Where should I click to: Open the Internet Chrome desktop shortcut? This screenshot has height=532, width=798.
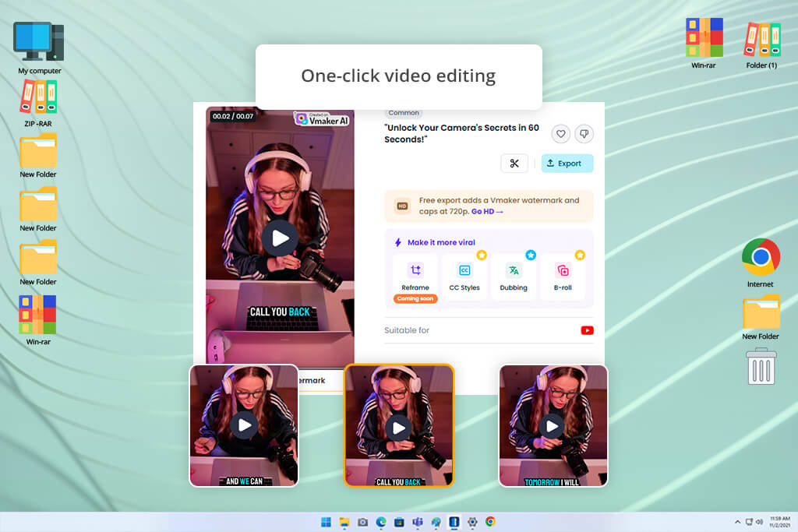761,262
